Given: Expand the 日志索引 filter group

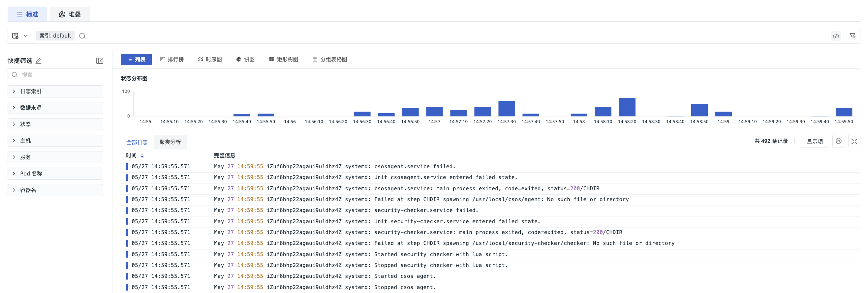Looking at the screenshot, I should coord(55,92).
